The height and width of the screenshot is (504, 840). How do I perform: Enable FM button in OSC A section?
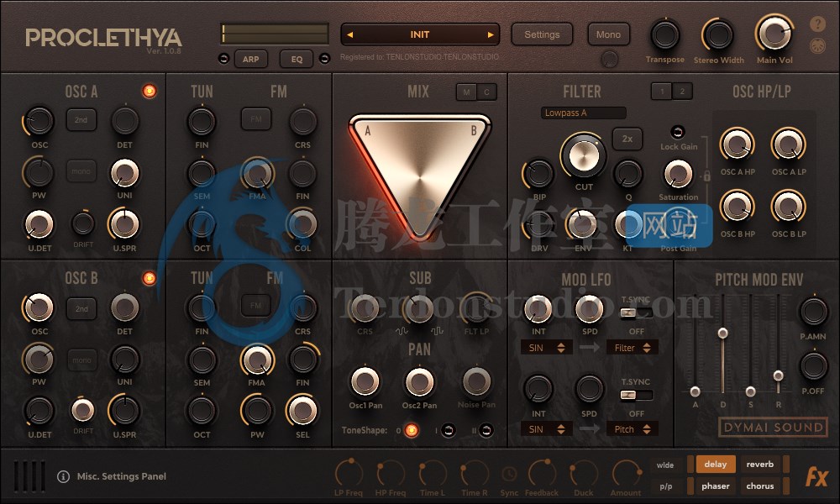click(x=256, y=119)
